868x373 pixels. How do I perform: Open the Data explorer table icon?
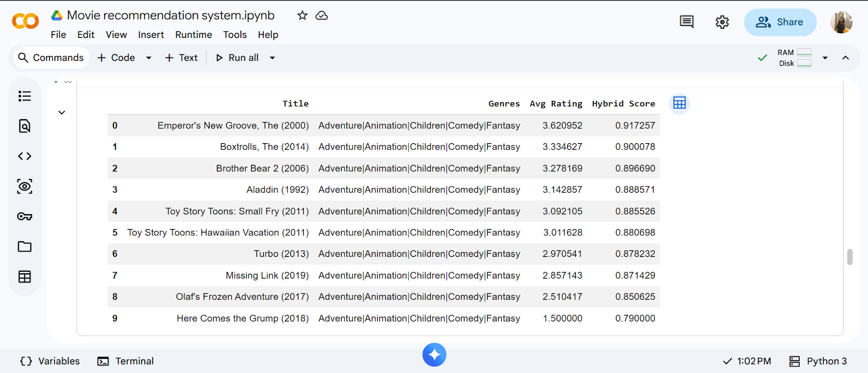pyautogui.click(x=24, y=276)
